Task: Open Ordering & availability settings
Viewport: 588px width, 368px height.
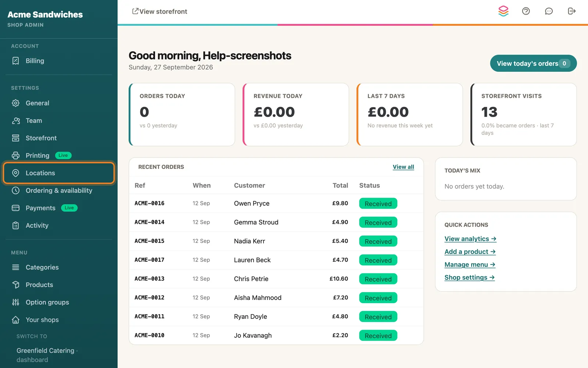Action: [x=59, y=191]
